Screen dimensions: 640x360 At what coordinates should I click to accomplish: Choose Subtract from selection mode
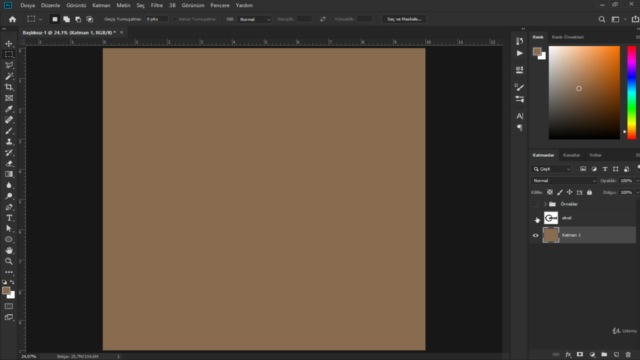click(x=78, y=19)
